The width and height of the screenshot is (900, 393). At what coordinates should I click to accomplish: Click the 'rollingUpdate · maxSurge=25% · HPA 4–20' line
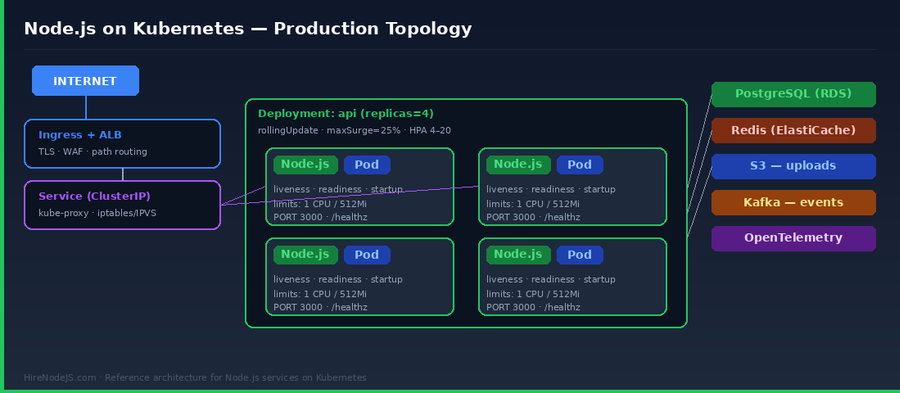354,130
